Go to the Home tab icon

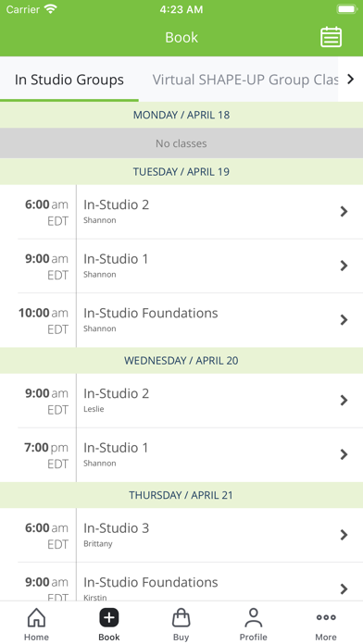click(x=36, y=617)
